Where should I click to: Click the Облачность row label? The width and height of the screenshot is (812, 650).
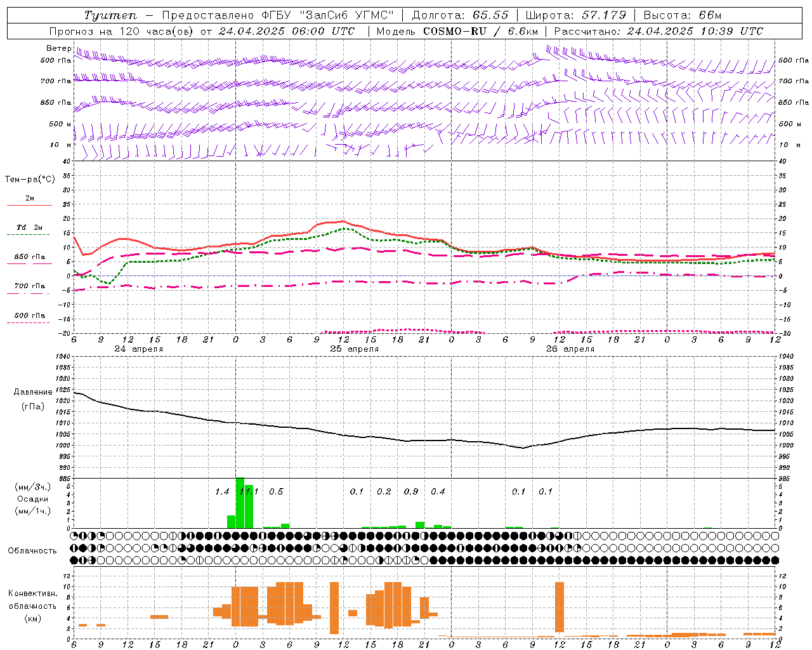pyautogui.click(x=32, y=550)
